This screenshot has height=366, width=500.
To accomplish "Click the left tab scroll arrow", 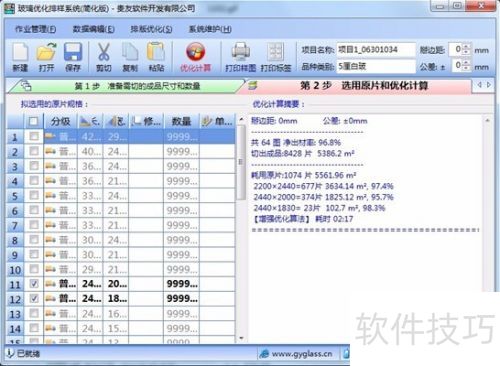I will [x=479, y=85].
